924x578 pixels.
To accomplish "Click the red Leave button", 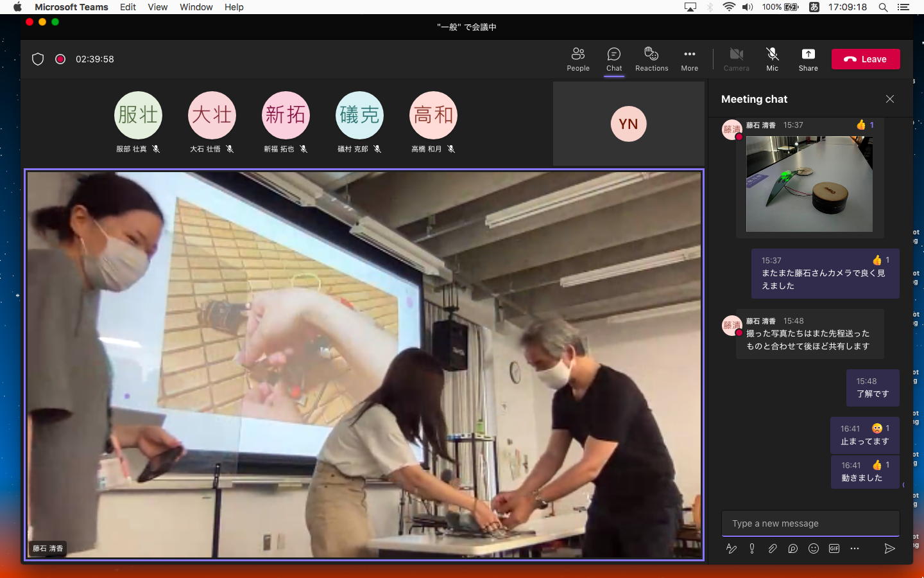I will [866, 59].
